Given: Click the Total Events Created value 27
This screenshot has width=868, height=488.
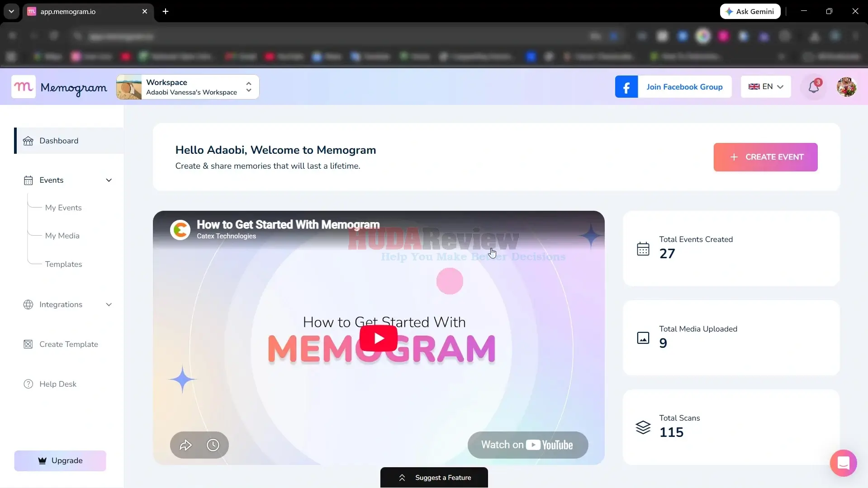Looking at the screenshot, I should (x=667, y=254).
